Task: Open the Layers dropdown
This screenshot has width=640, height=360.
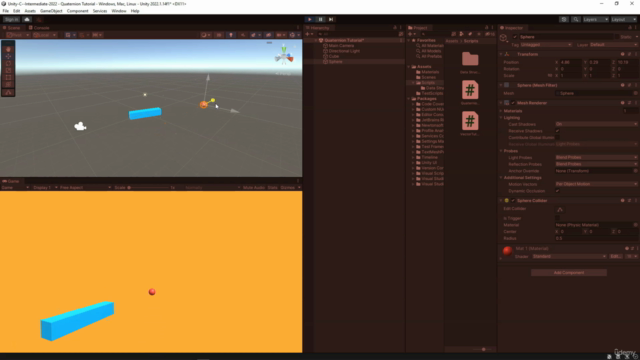Action: click(596, 19)
